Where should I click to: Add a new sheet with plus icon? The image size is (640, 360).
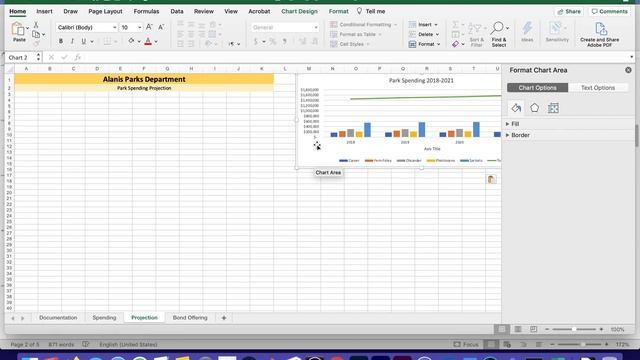[x=224, y=318]
